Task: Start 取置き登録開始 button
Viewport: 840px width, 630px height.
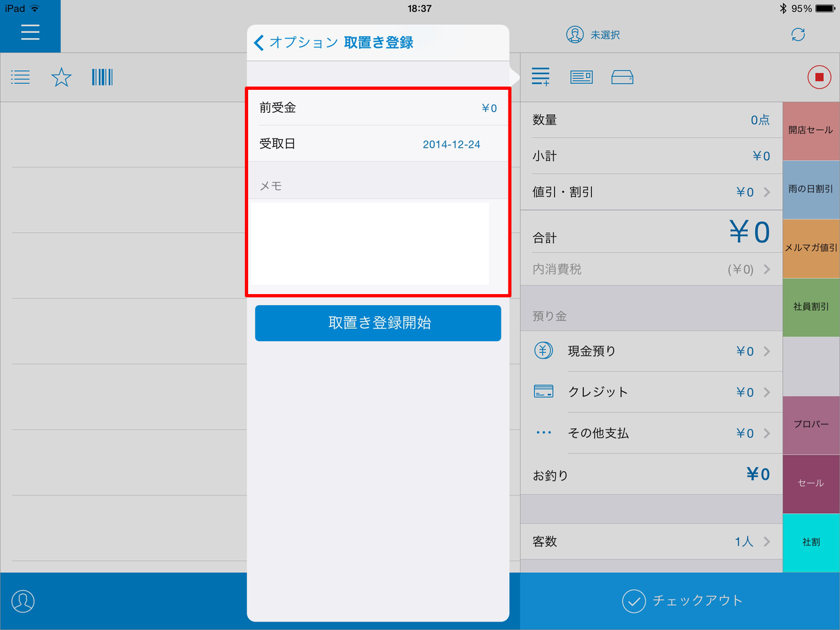Action: [x=378, y=323]
